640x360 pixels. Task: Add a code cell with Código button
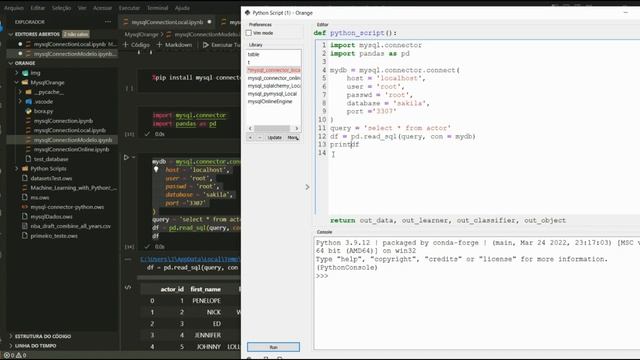pyautogui.click(x=136, y=45)
